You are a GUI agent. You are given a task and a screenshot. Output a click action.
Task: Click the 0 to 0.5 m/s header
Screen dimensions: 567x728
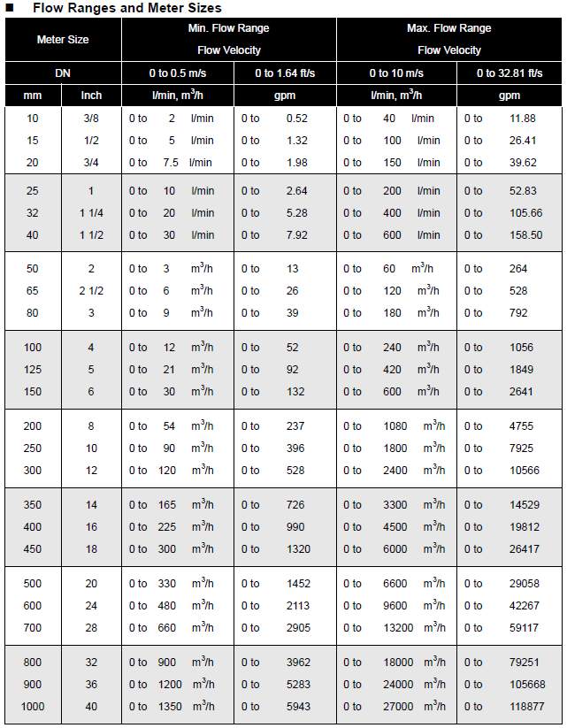click(x=178, y=73)
